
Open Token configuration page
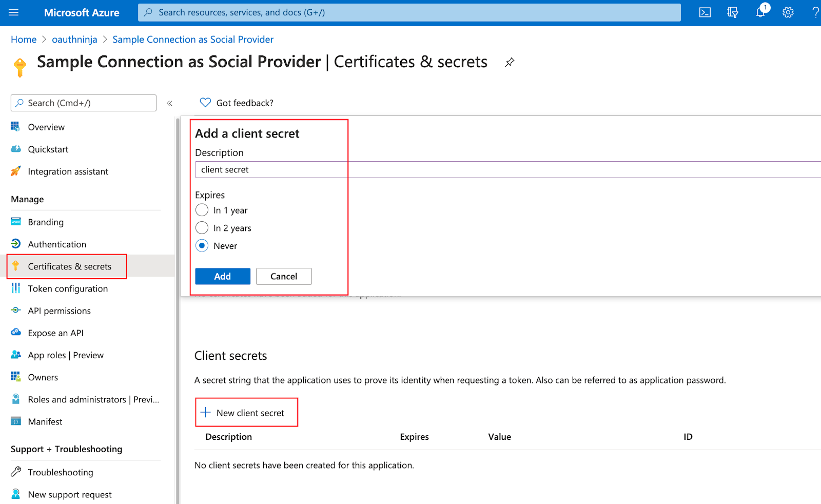point(68,288)
